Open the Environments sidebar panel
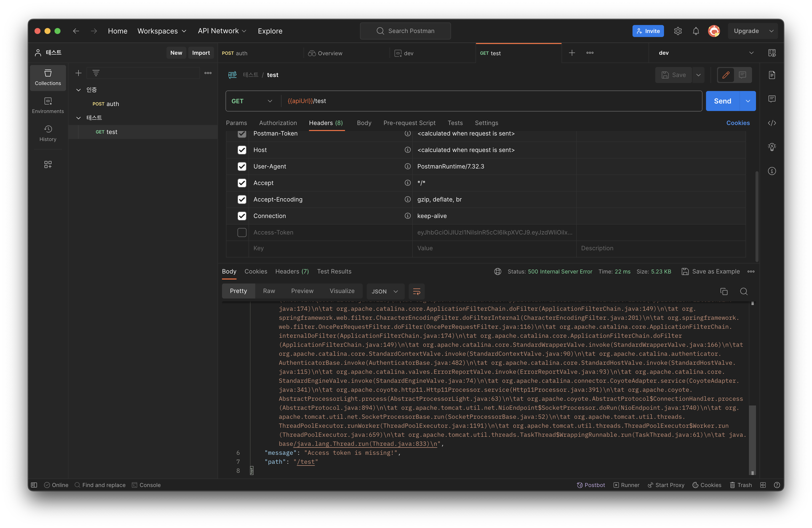Screen dimensions: 812x528 click(48, 105)
